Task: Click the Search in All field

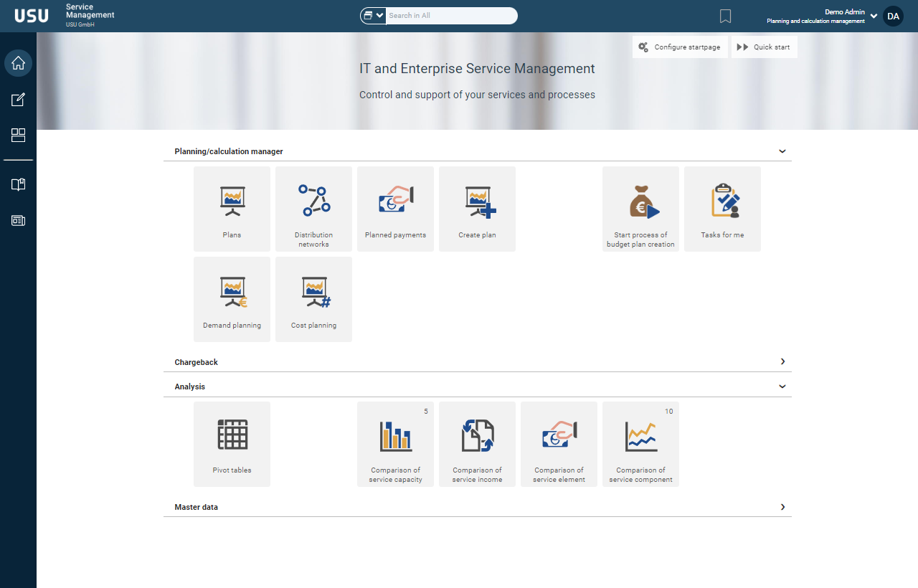Action: 450,16
